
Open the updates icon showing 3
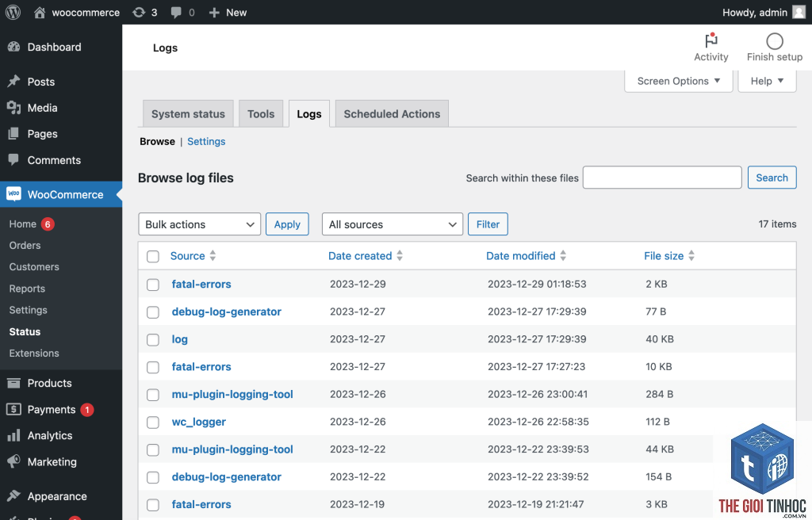tap(139, 12)
